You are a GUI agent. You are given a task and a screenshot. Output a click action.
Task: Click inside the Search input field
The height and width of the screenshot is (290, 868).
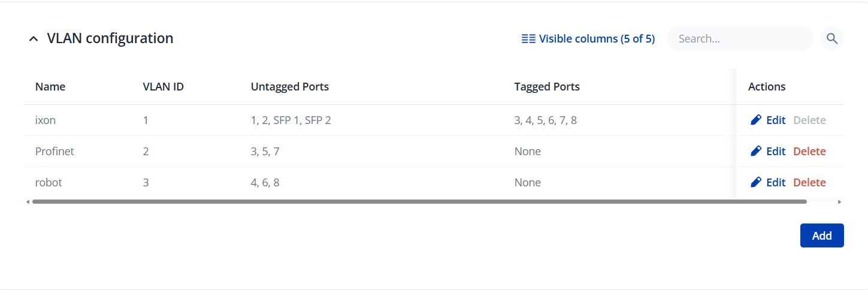[740, 39]
